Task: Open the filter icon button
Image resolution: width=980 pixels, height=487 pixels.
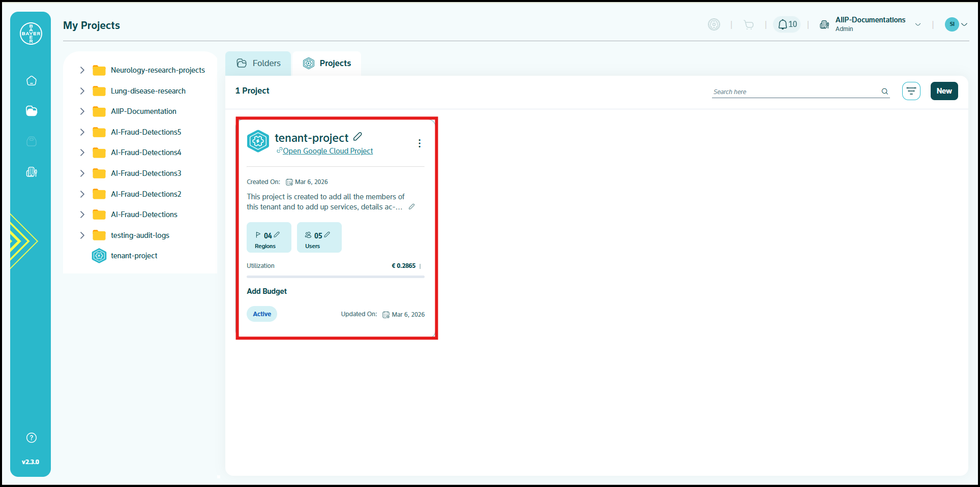Action: [911, 91]
